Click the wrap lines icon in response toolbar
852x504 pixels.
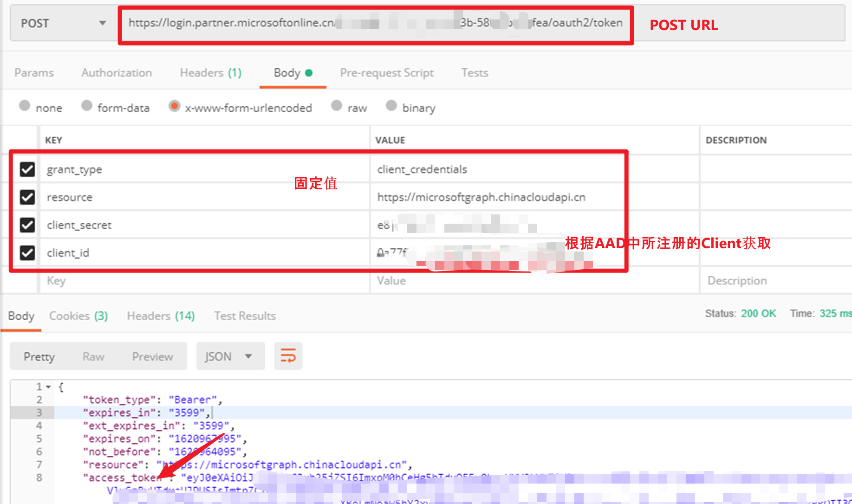coord(288,356)
